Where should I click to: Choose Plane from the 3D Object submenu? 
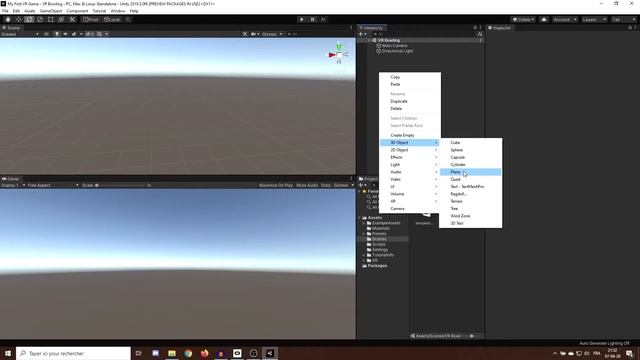tap(471, 172)
